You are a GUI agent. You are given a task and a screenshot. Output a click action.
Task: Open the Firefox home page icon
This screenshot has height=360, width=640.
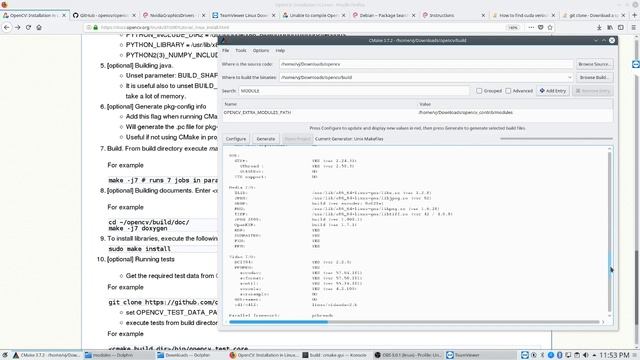coord(39,27)
